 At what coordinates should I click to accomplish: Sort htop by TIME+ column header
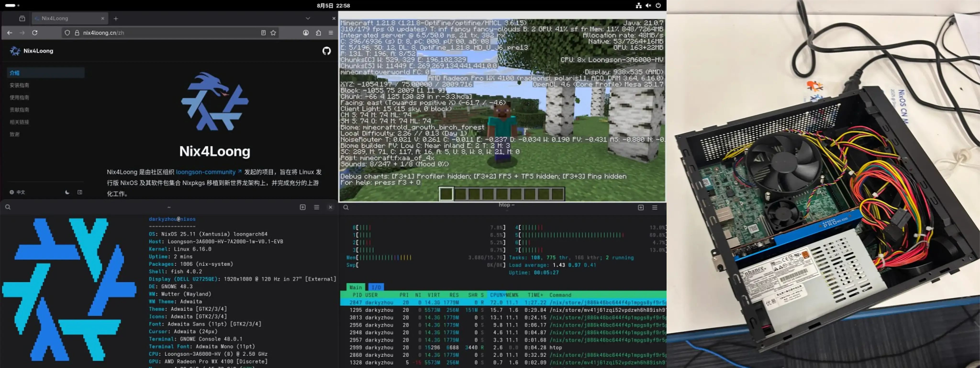tap(535, 295)
